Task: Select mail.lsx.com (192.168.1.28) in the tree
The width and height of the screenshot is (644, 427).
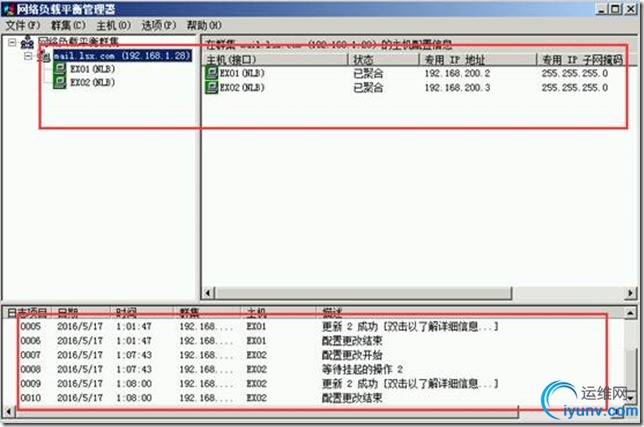Action: click(x=122, y=55)
